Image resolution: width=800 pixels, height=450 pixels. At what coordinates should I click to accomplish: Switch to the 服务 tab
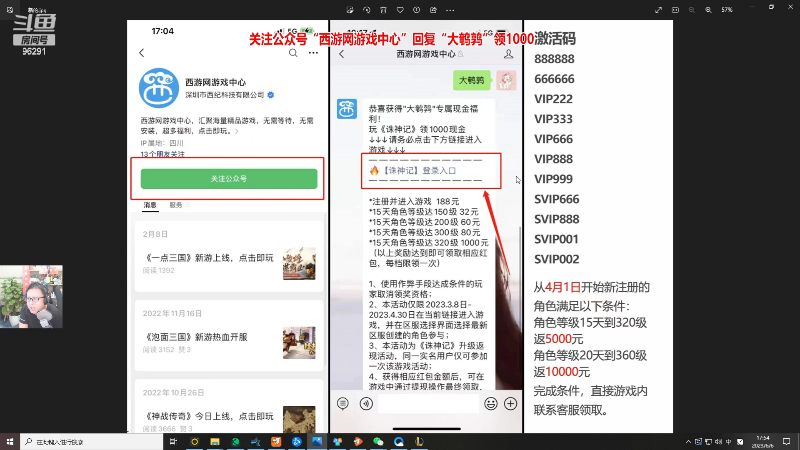click(176, 205)
